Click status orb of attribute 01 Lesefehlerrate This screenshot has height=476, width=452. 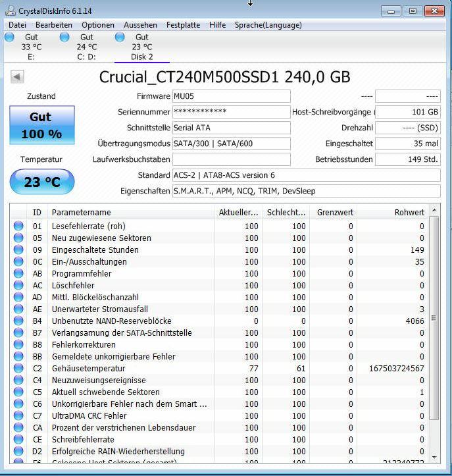click(x=18, y=226)
